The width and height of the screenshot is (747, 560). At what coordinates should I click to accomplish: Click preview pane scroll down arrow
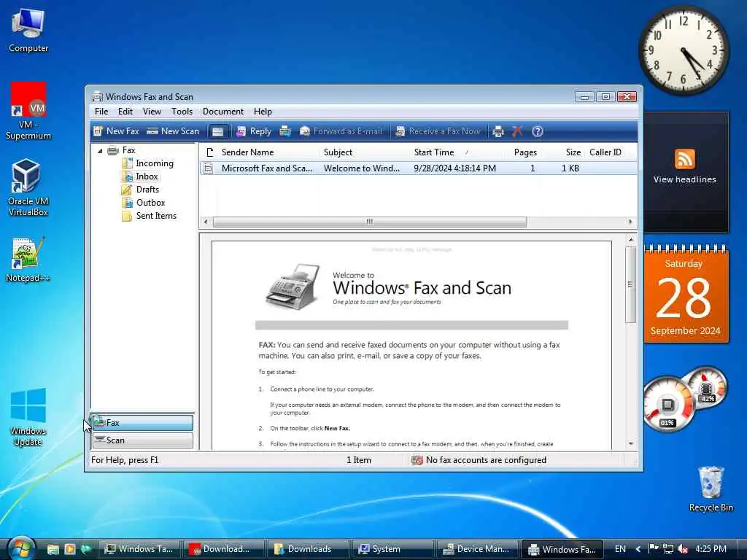coord(631,443)
